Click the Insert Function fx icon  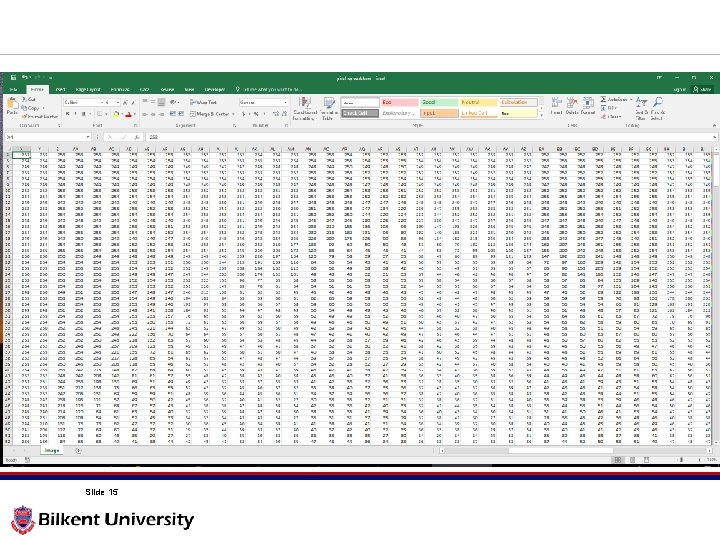click(136, 137)
